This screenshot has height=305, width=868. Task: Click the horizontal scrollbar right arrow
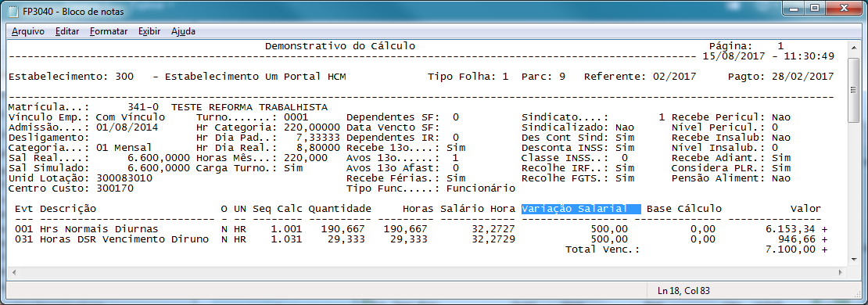point(841,273)
